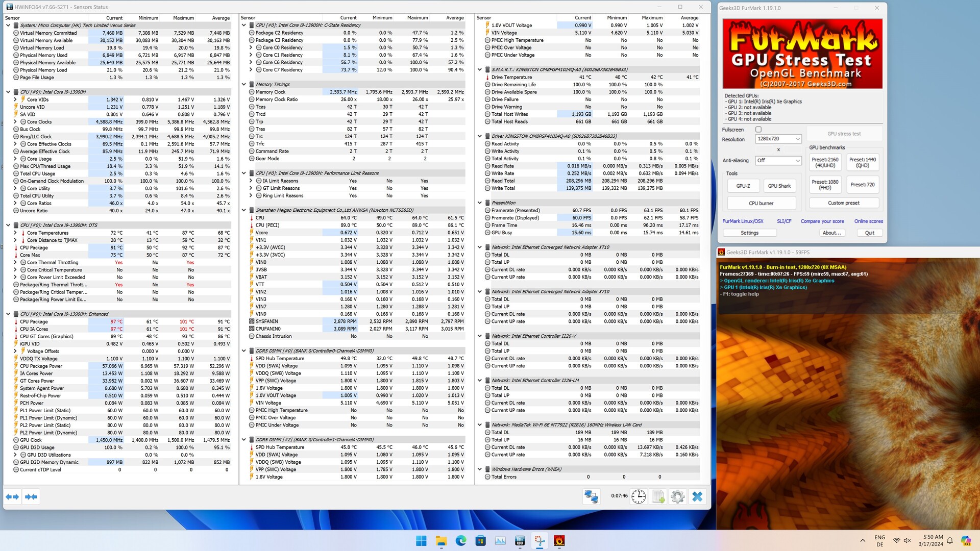This screenshot has width=980, height=551.
Task: Enable the Fullscreen checkbox in FurMark
Action: 758,130
